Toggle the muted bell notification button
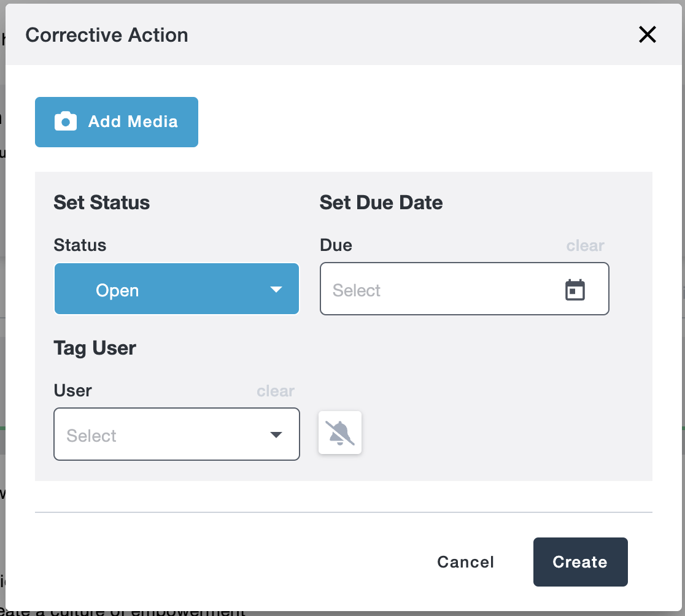The width and height of the screenshot is (685, 616). tap(340, 433)
